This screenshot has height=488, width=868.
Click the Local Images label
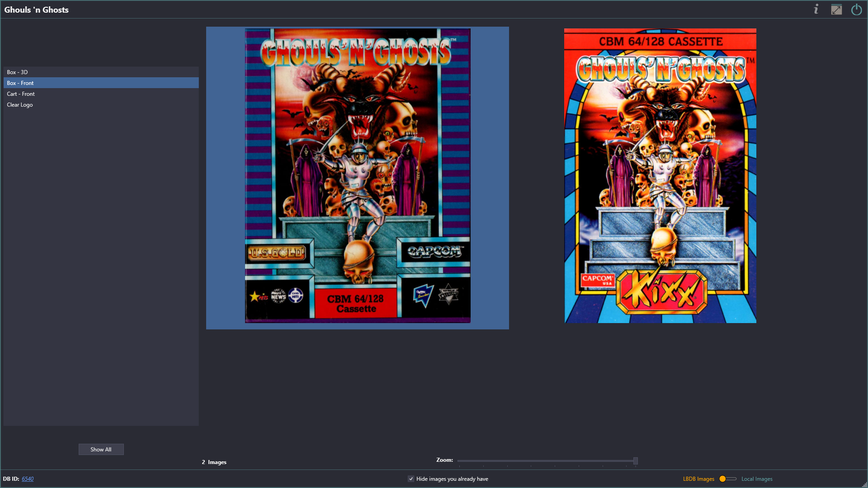(x=757, y=479)
